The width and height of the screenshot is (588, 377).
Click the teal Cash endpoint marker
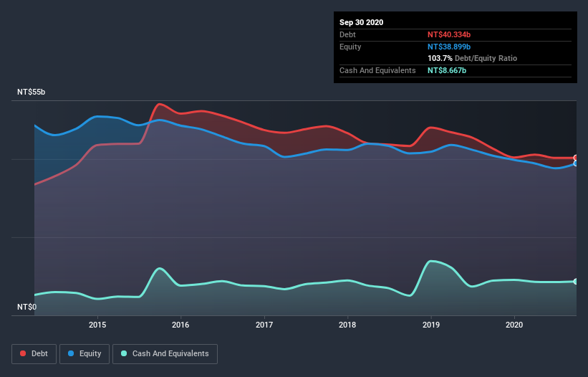(x=576, y=282)
